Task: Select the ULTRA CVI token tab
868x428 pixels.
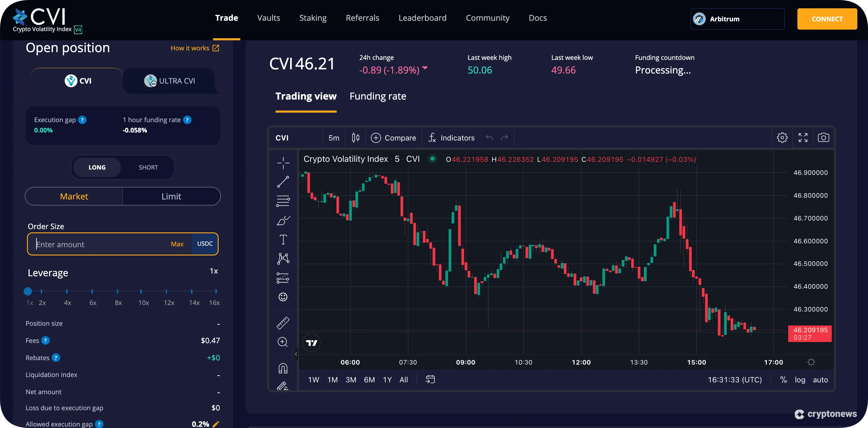Action: click(169, 81)
